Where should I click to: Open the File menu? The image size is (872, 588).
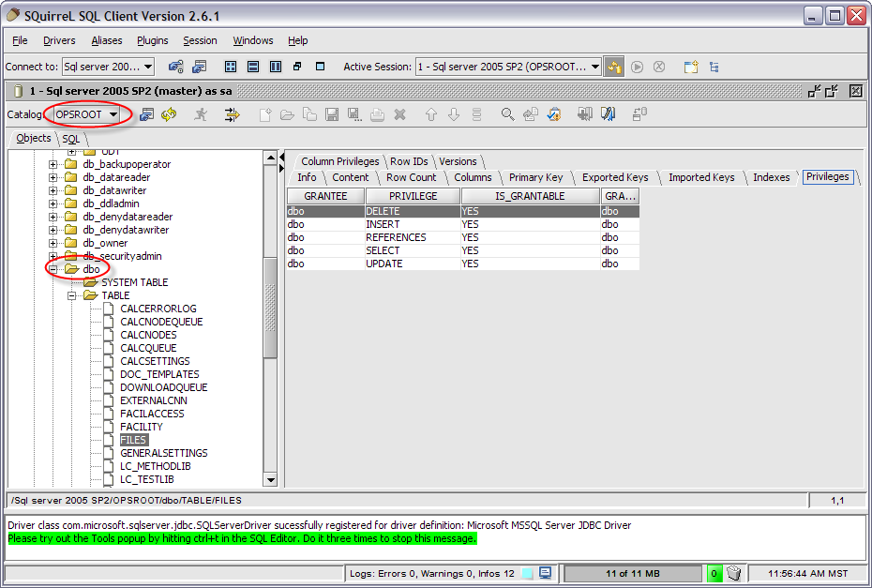(20, 40)
